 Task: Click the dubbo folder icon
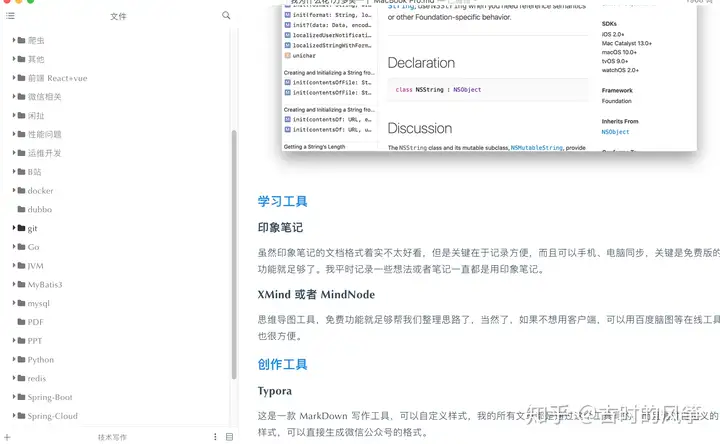tap(21, 209)
